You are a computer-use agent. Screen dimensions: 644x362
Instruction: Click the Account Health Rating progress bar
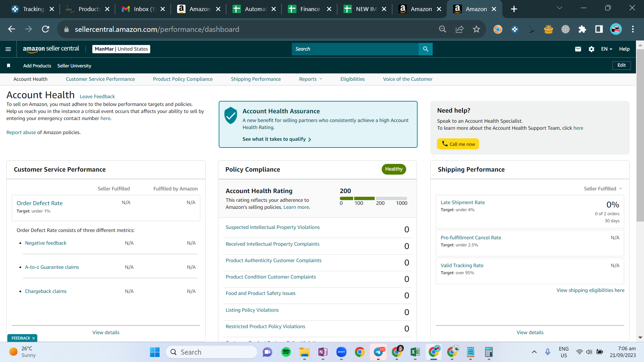pyautogui.click(x=373, y=198)
